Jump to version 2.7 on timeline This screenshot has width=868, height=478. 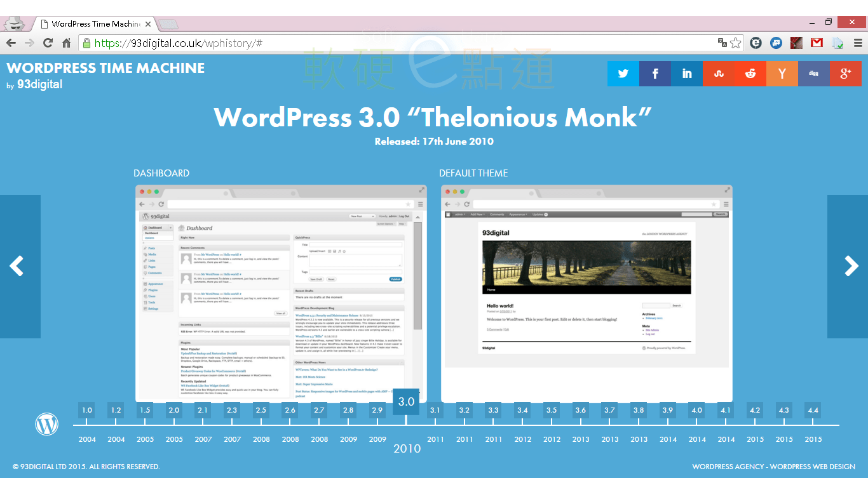[x=320, y=410]
